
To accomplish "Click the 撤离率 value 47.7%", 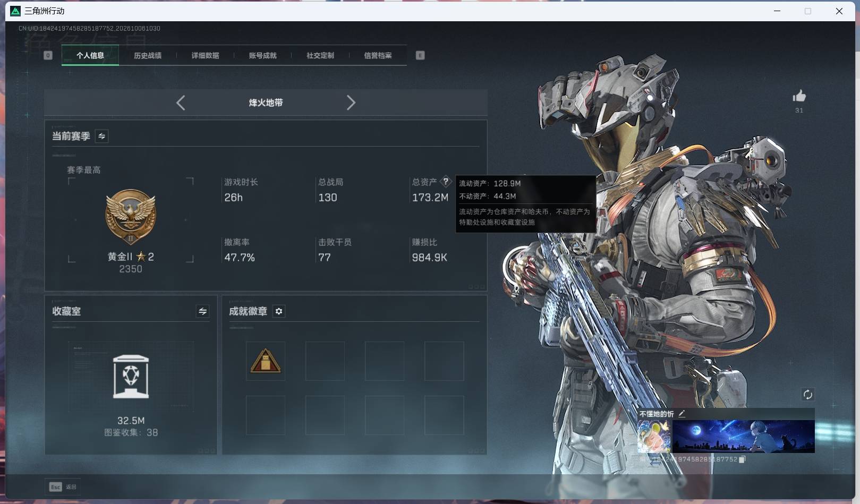I will pyautogui.click(x=240, y=258).
